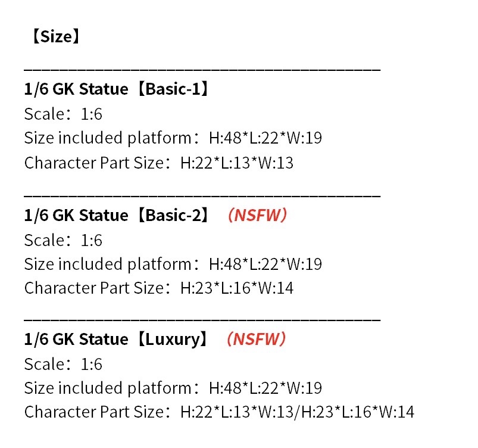This screenshot has height=448, width=478.
Task: Click the red NSFW label beside Basic-2
Action: [257, 215]
